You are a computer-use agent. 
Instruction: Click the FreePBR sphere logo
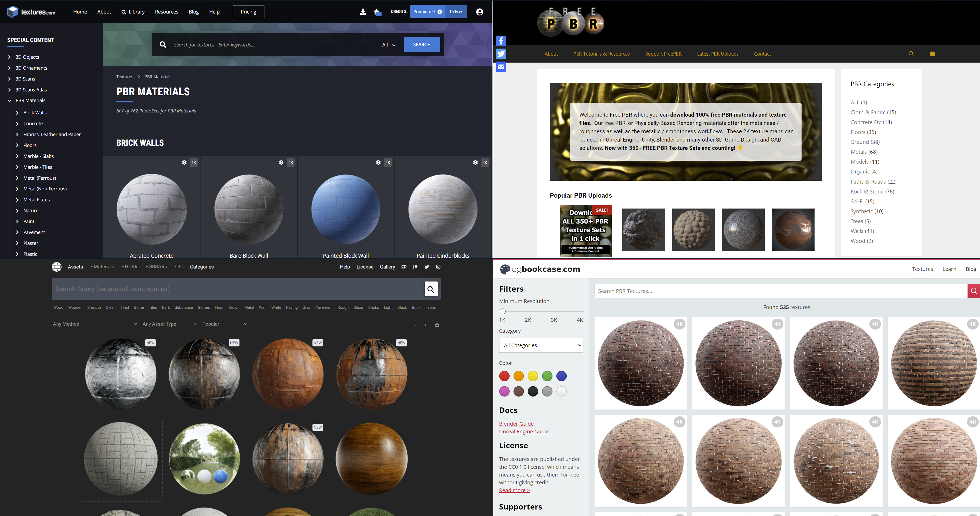[571, 22]
